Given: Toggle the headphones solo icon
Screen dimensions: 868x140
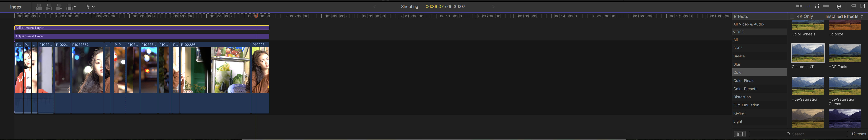Looking at the screenshot, I should pos(817,6).
